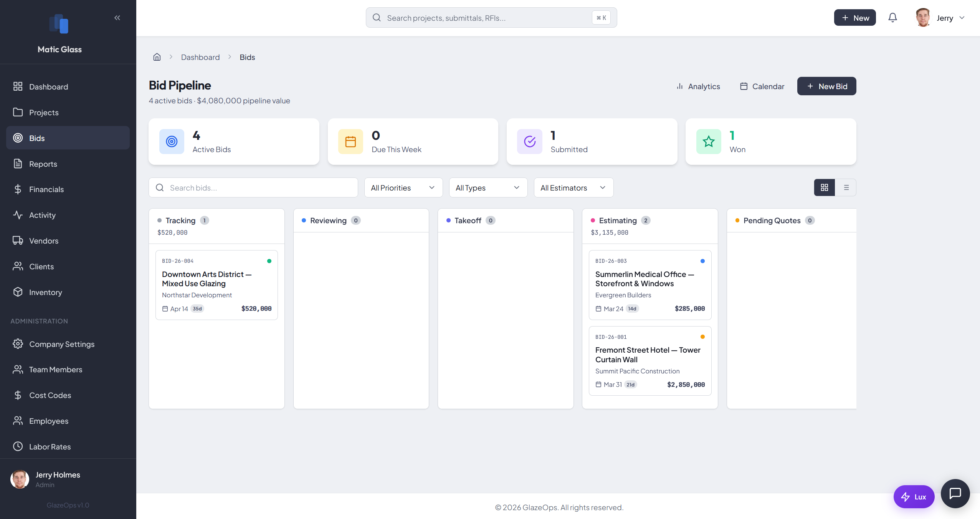The width and height of the screenshot is (980, 519).
Task: Open the Jerry account menu
Action: point(945,17)
